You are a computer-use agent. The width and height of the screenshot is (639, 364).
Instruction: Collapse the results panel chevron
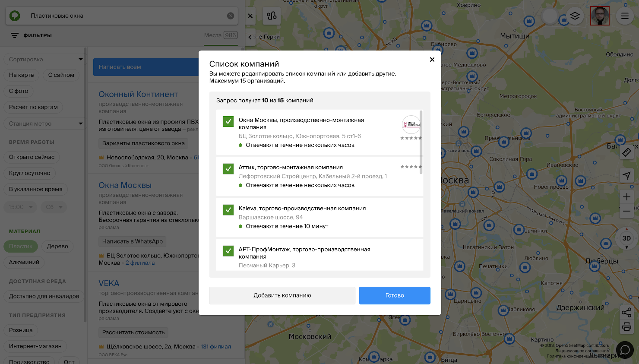(x=250, y=37)
